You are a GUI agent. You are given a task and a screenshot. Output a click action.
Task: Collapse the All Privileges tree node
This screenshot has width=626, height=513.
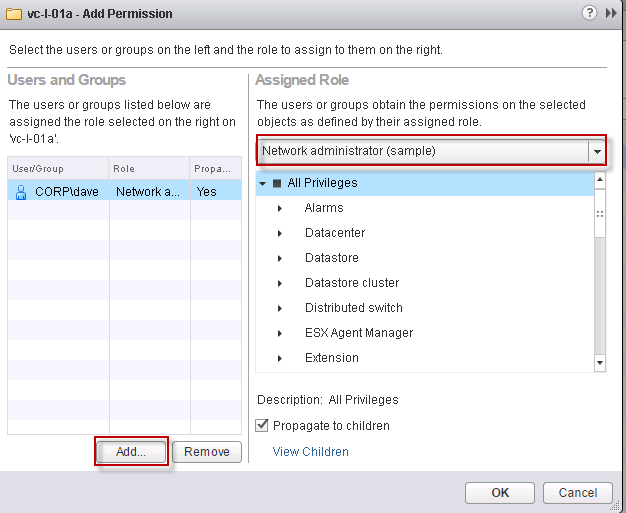[262, 184]
